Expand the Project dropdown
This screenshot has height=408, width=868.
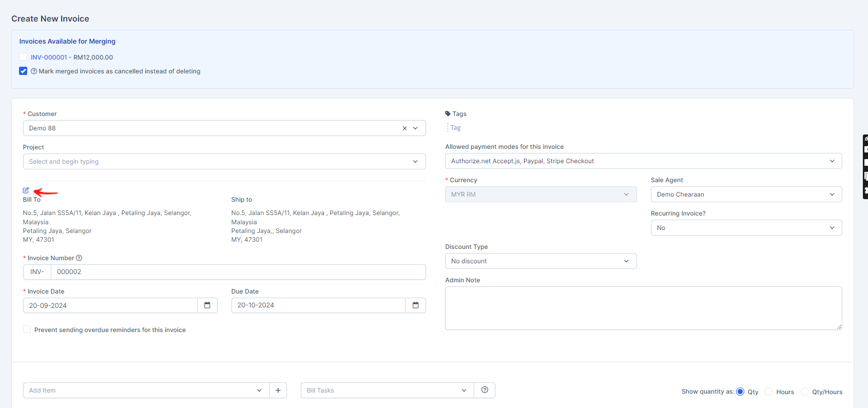pos(224,162)
